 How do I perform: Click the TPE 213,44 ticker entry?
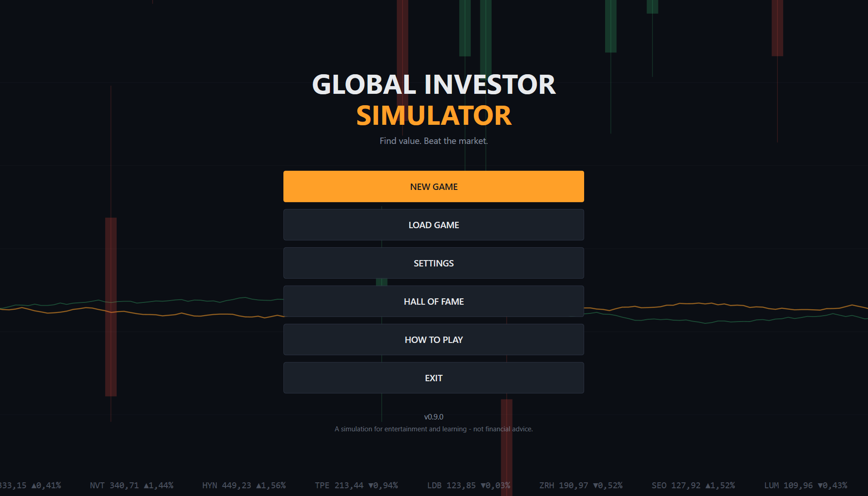pyautogui.click(x=356, y=486)
